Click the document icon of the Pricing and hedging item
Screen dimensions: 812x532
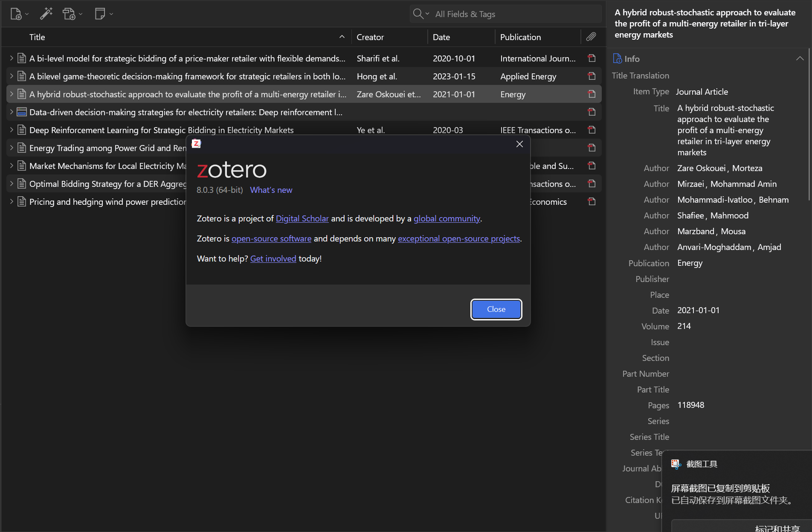pos(22,201)
